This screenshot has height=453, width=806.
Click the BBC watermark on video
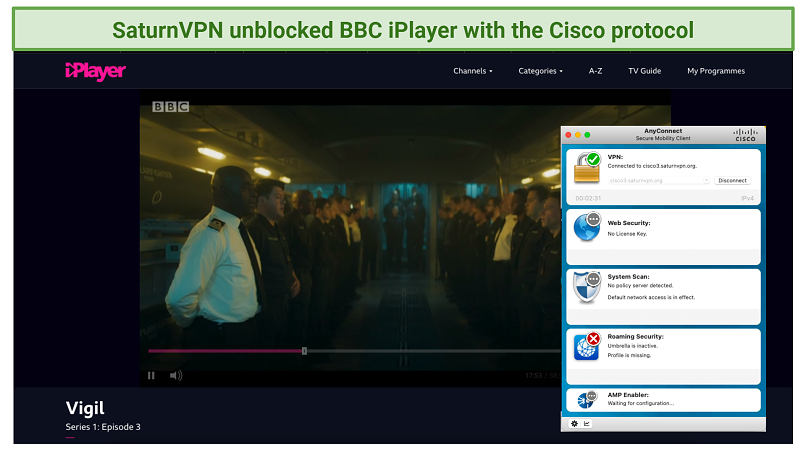coord(170,106)
